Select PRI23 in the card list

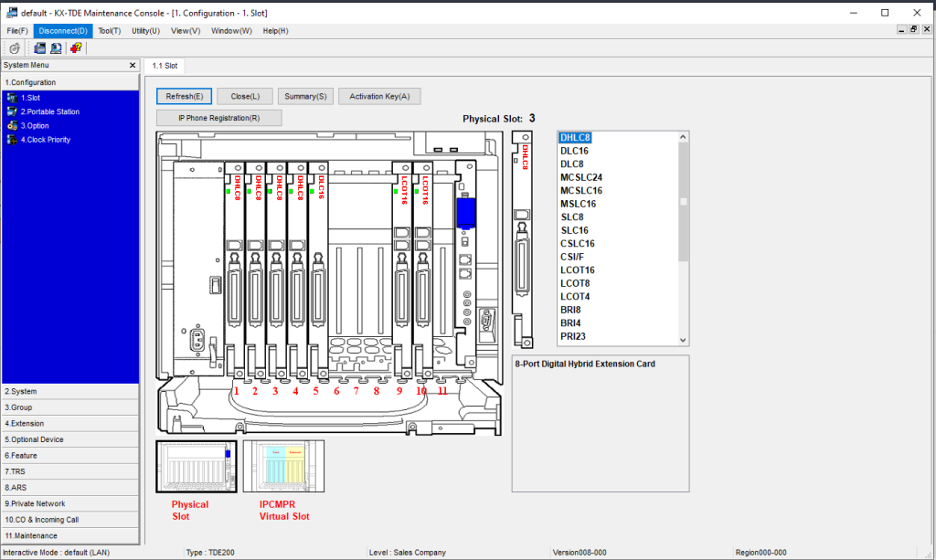click(x=573, y=336)
